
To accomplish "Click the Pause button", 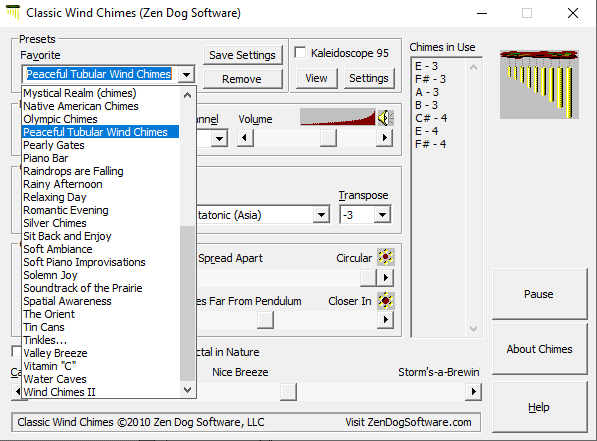I will click(539, 294).
